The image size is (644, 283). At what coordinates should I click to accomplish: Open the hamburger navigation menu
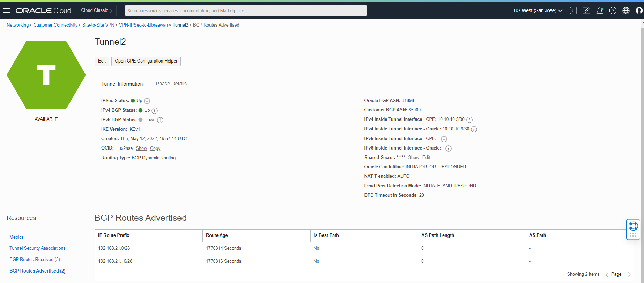[7, 10]
